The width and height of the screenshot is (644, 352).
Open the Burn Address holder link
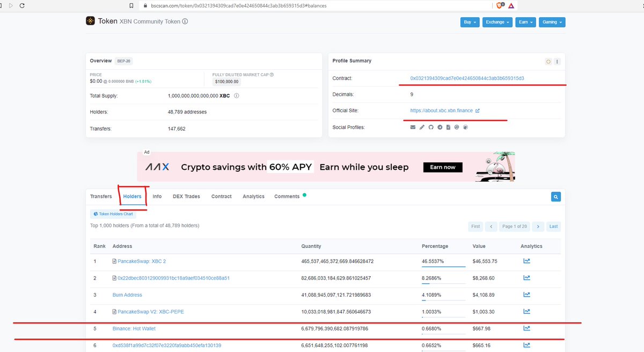tap(127, 294)
